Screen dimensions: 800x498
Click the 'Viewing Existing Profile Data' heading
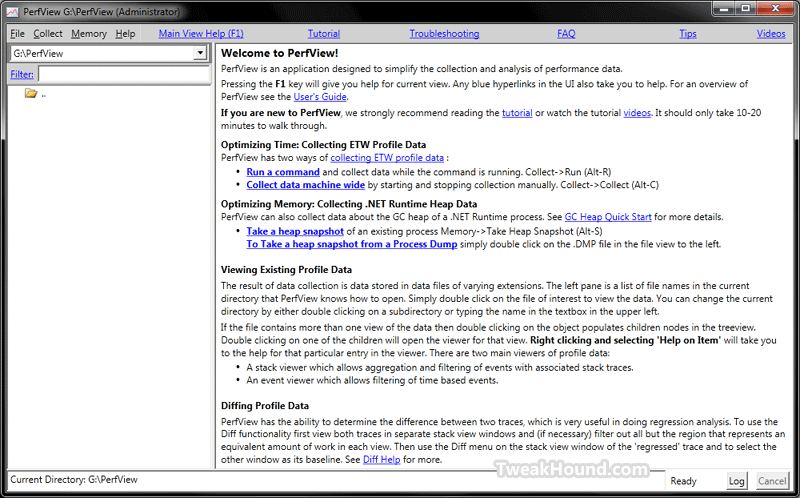click(286, 269)
